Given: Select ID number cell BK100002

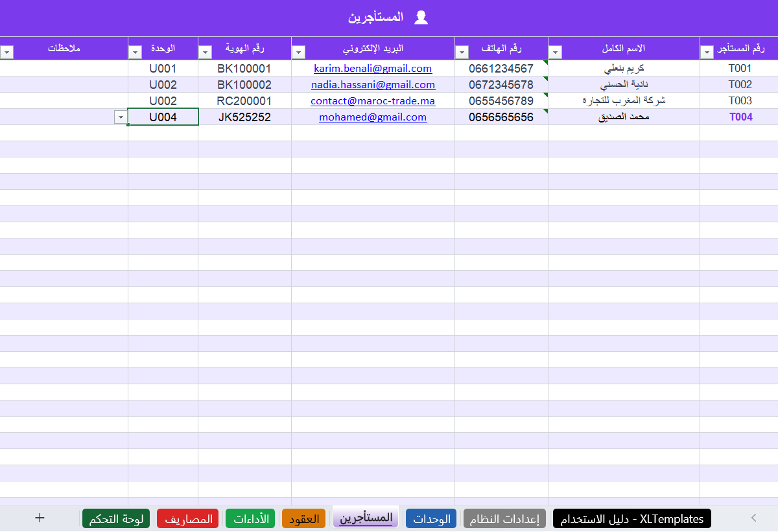Looking at the screenshot, I should 244,84.
